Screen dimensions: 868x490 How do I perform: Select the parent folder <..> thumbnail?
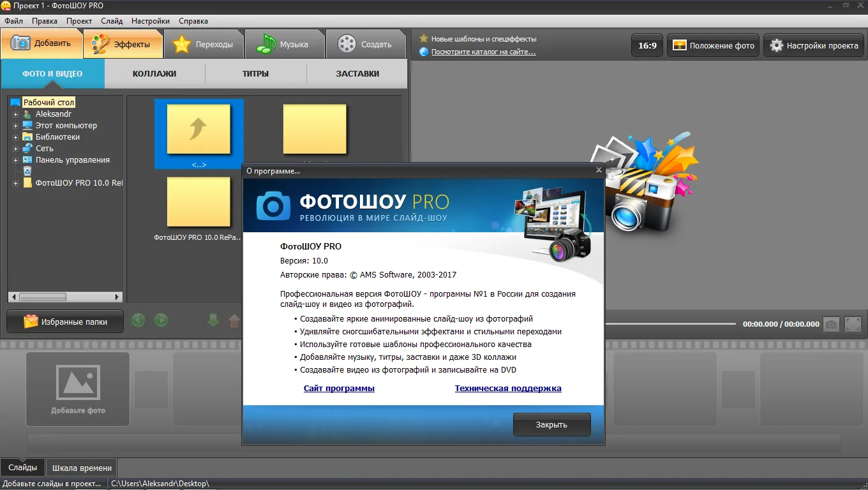coord(198,134)
